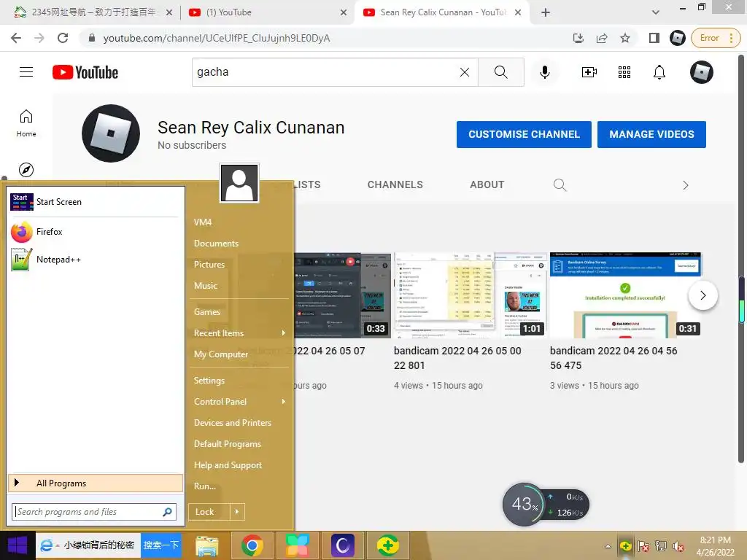Open the Create video camera icon

click(589, 72)
